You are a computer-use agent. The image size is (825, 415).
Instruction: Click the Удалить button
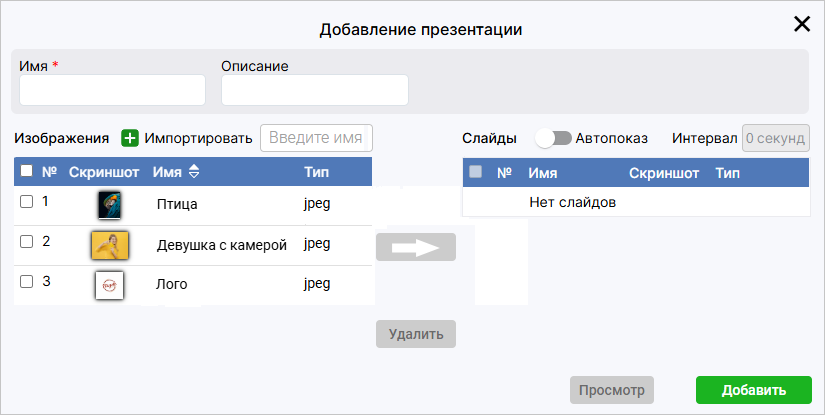416,334
